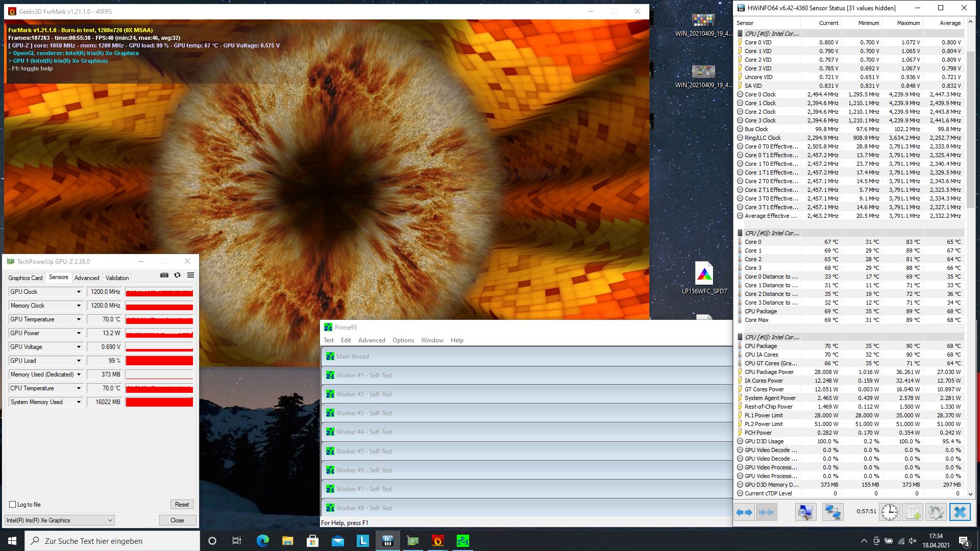Screen dimensions: 980x551
Task: Open the GPU Load sensor dropdown
Action: coord(79,361)
